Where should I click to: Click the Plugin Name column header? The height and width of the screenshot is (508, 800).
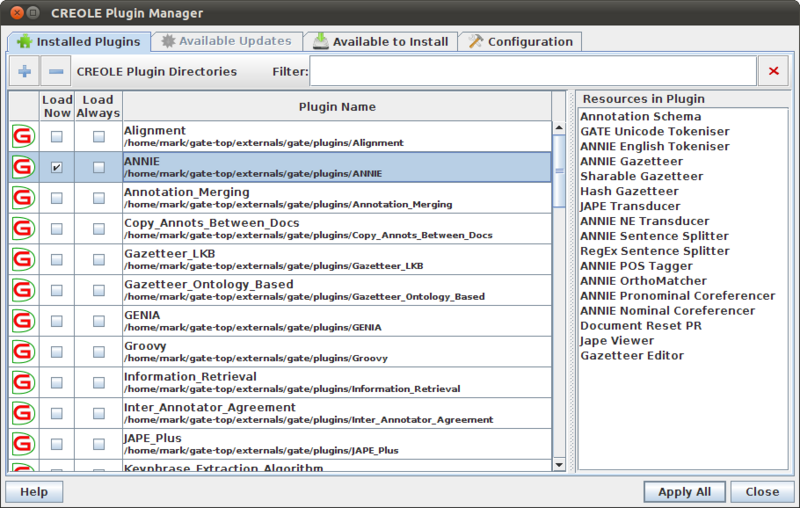pos(337,107)
